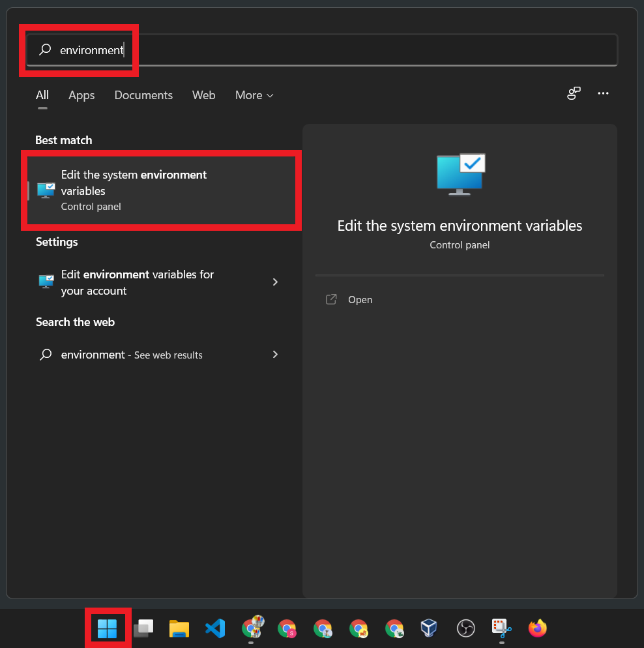Switch to the Documents tab
The image size is (644, 648).
(143, 95)
